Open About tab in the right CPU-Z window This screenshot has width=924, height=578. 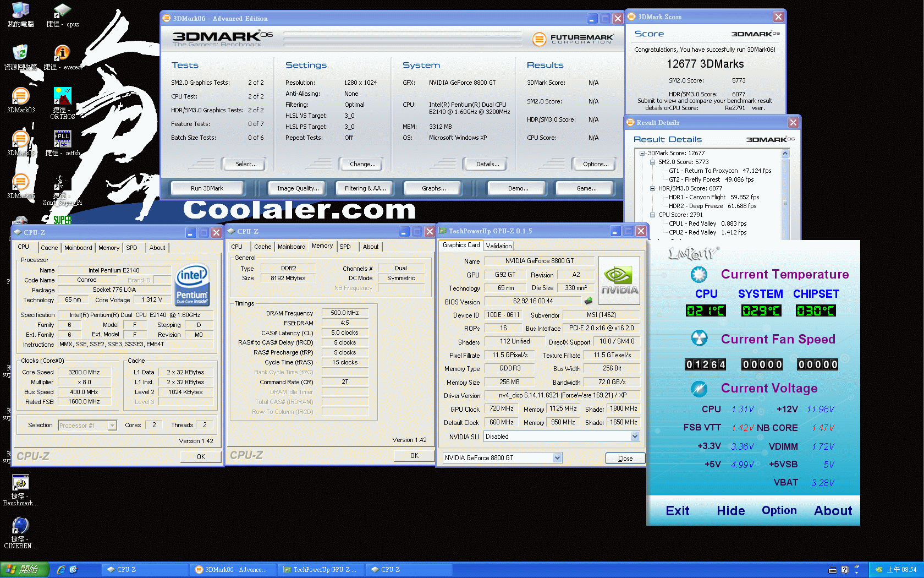(371, 247)
